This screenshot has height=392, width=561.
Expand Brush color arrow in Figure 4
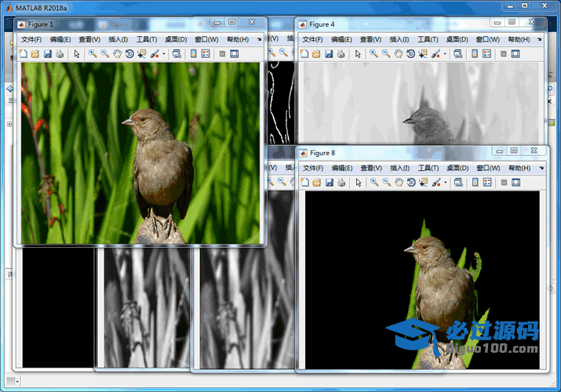click(x=445, y=54)
